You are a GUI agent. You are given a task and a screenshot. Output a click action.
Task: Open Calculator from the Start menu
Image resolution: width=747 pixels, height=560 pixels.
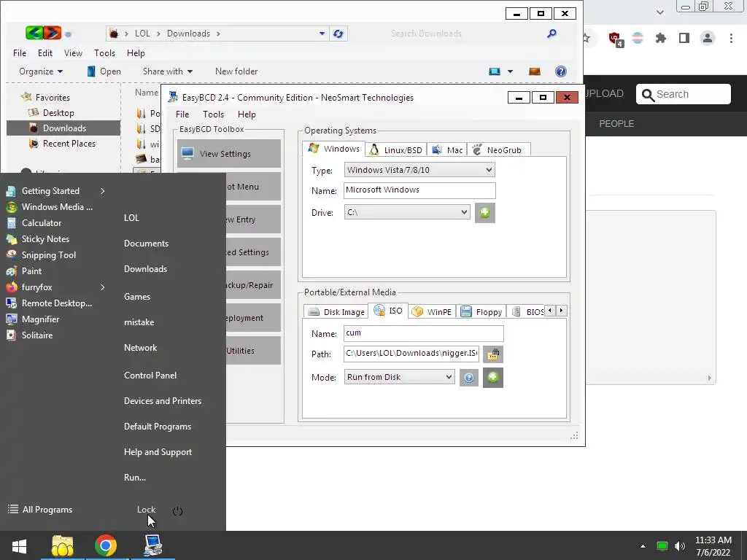point(42,223)
